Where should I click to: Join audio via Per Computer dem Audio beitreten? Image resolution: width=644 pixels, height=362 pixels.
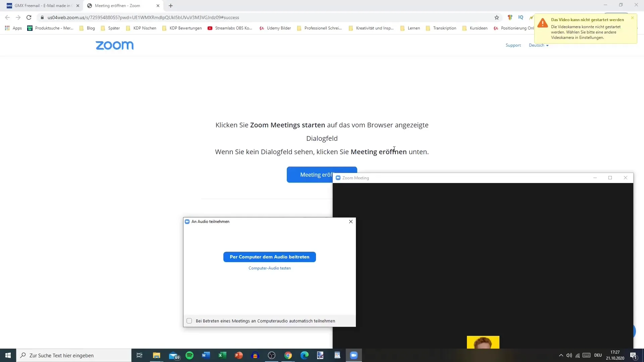coord(270,257)
